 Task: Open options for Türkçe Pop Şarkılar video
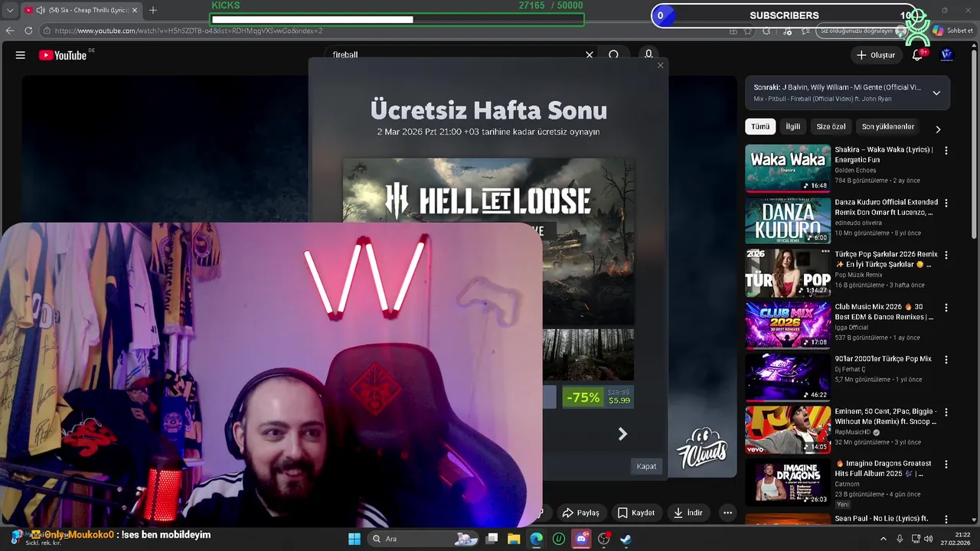946,256
